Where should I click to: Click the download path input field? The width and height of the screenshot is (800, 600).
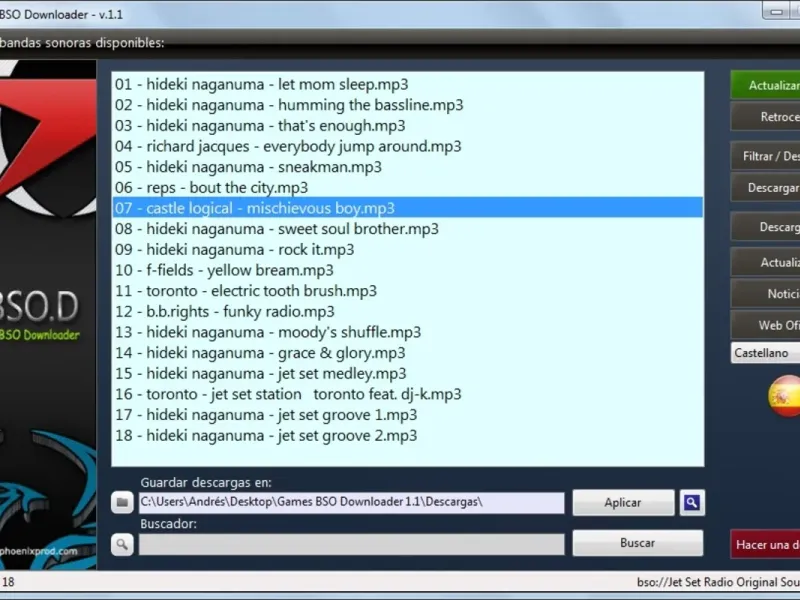click(x=352, y=502)
